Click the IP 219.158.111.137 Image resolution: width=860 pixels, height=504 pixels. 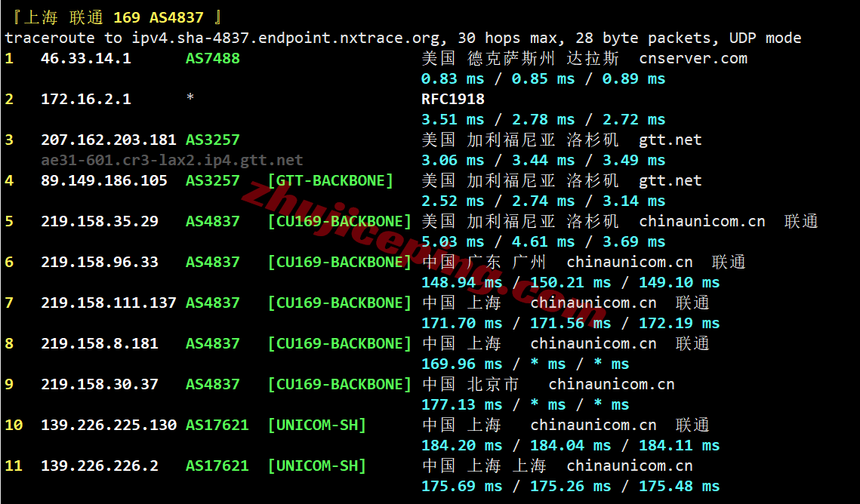tap(109, 303)
